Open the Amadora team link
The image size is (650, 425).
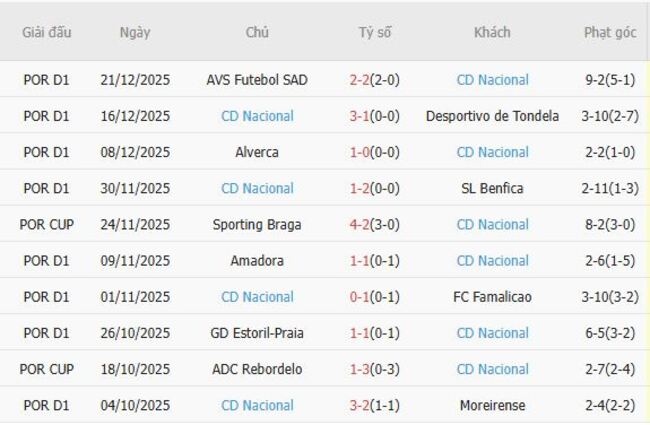pyautogui.click(x=257, y=260)
